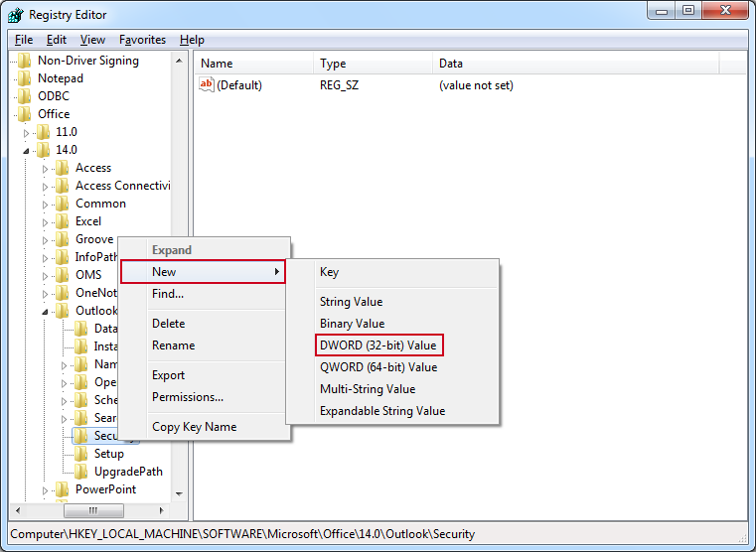Click the Registry Editor title bar icon
This screenshot has width=756, height=552.
point(16,15)
